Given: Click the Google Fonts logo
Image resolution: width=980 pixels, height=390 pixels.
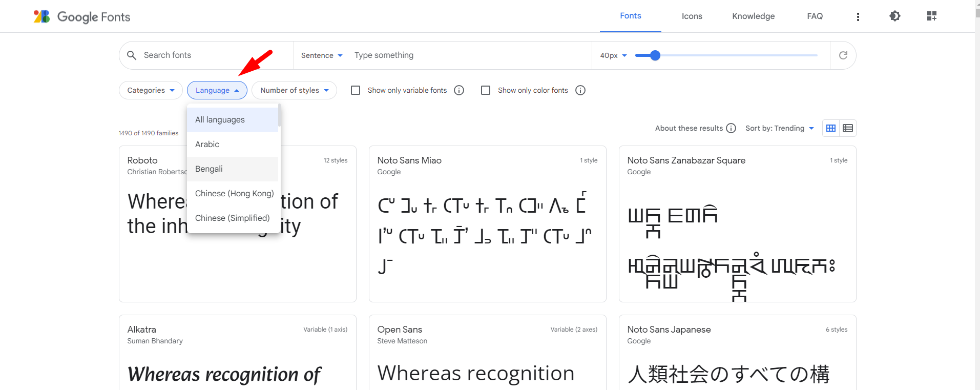Looking at the screenshot, I should (x=82, y=16).
